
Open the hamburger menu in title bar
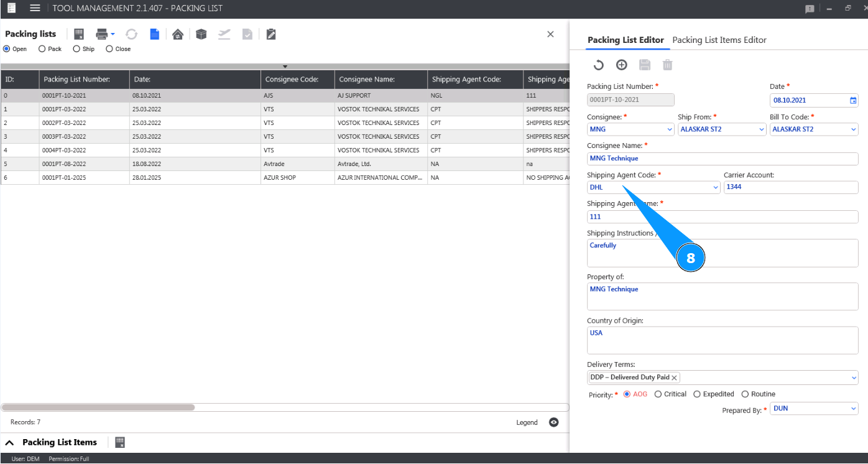35,8
